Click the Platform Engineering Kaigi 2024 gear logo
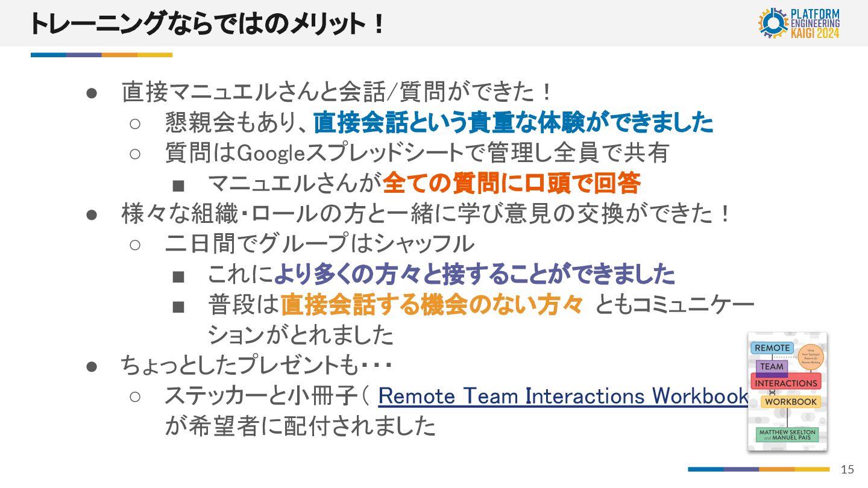This screenshot has height=488, width=868. tap(774, 23)
